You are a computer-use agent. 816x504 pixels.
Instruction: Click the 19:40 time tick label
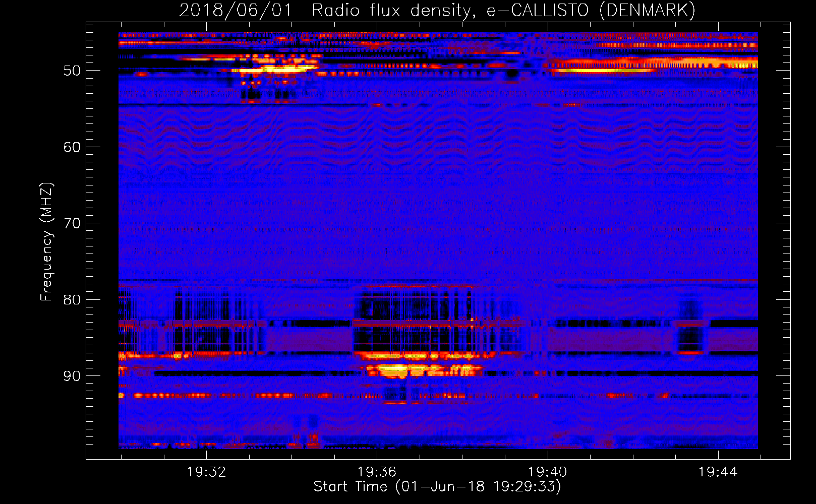click(547, 472)
